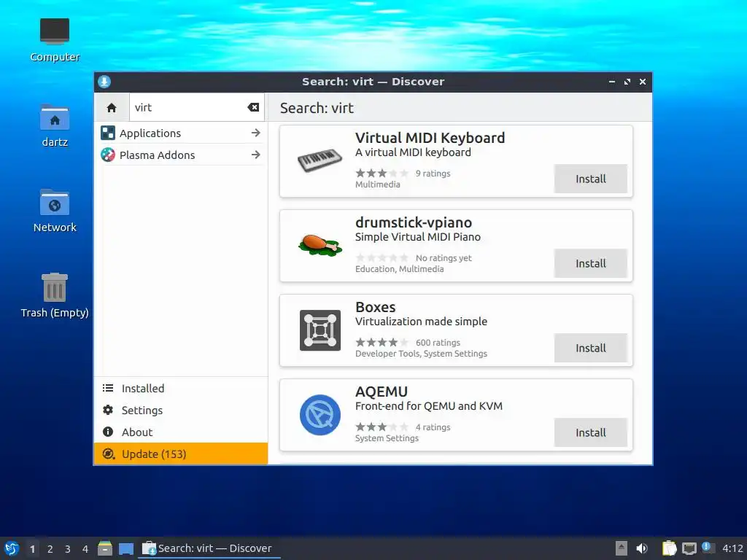Image resolution: width=747 pixels, height=560 pixels.
Task: Click show desktop taskbar icon
Action: pyautogui.click(x=126, y=549)
